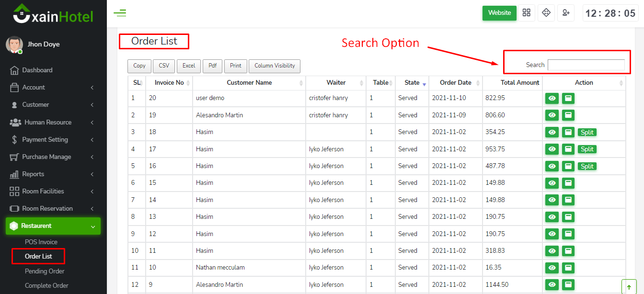Click the diamond-shaped icon in top bar
644x294 pixels.
tap(546, 13)
